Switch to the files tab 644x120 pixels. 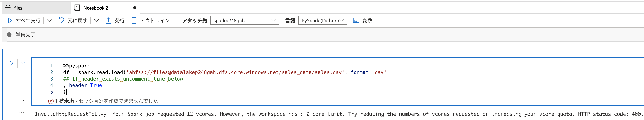pyautogui.click(x=18, y=8)
